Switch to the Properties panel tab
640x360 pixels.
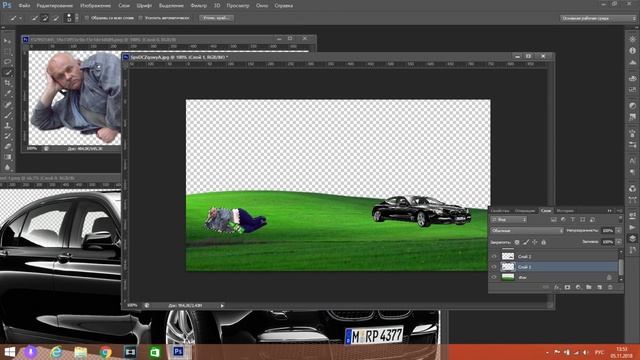point(500,211)
